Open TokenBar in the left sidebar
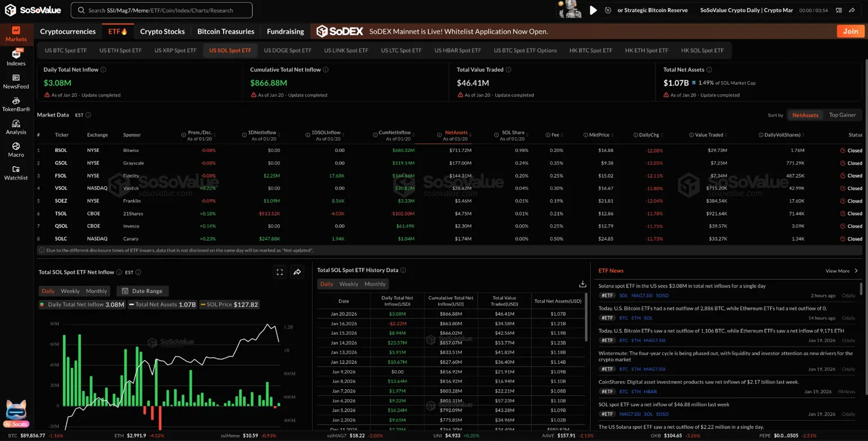This screenshot has width=868, height=441. pos(16,104)
